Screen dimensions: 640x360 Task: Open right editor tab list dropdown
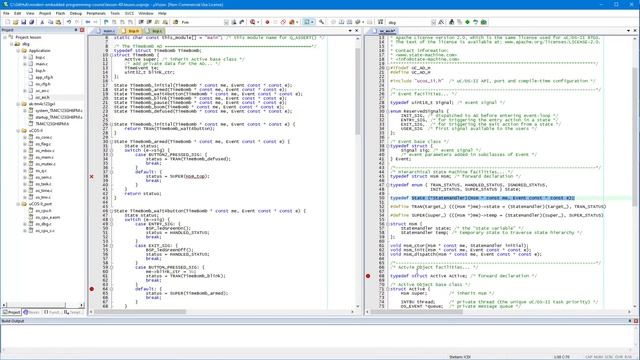[x=628, y=31]
